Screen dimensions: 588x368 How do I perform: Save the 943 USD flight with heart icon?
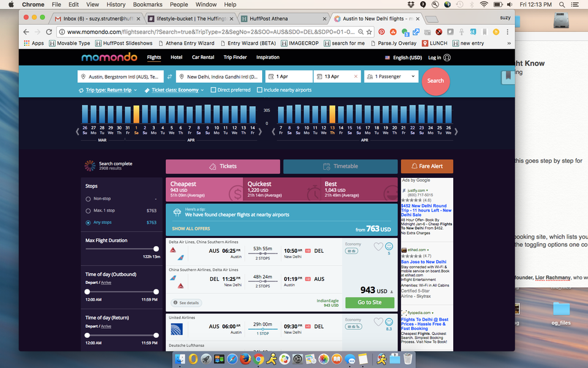pyautogui.click(x=379, y=247)
